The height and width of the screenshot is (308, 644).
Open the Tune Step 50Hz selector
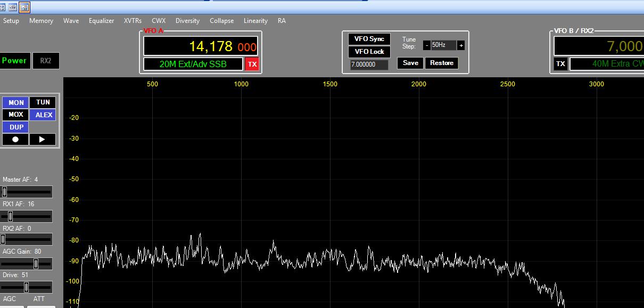click(x=443, y=45)
